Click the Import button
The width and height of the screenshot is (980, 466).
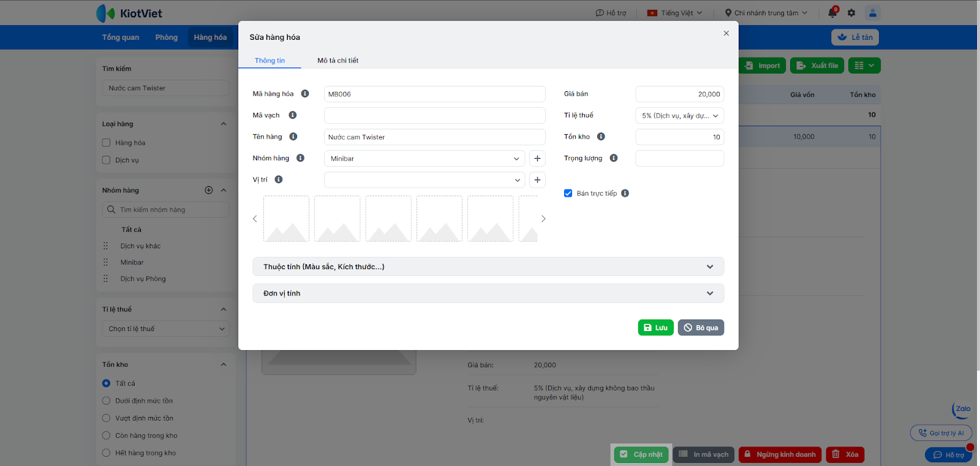[x=763, y=66]
